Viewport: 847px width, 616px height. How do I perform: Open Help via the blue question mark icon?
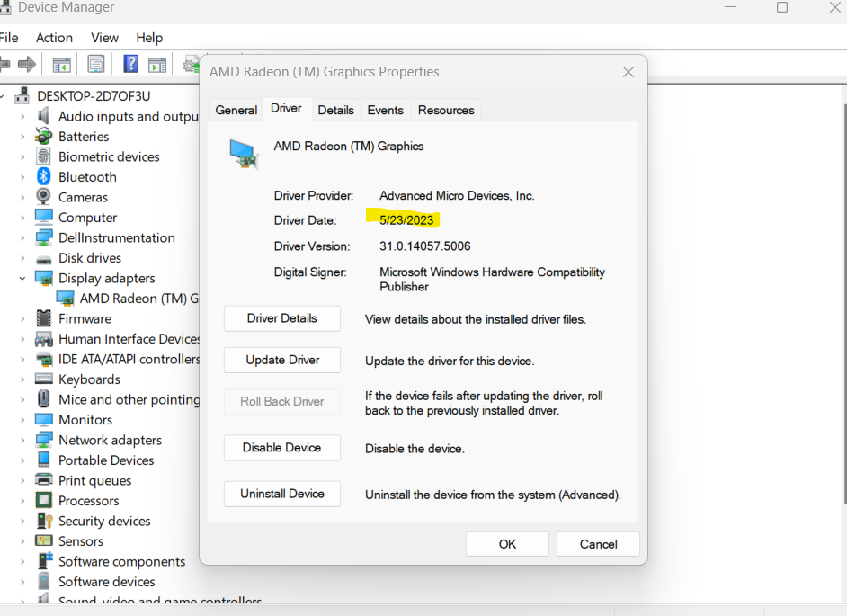pyautogui.click(x=129, y=64)
